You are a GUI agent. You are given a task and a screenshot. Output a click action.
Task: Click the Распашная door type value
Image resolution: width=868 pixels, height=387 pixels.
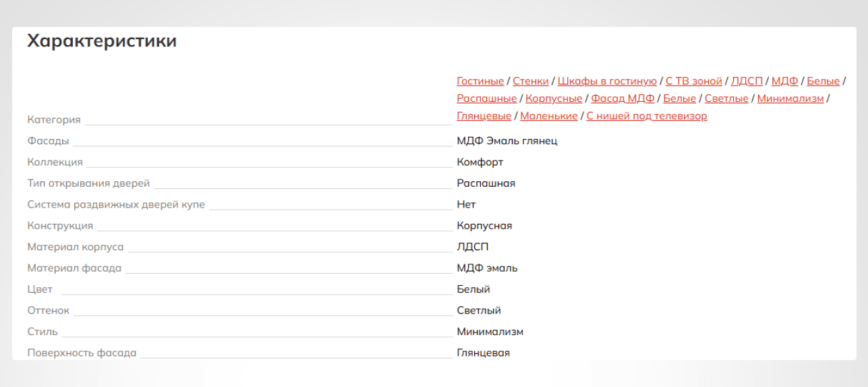click(486, 183)
